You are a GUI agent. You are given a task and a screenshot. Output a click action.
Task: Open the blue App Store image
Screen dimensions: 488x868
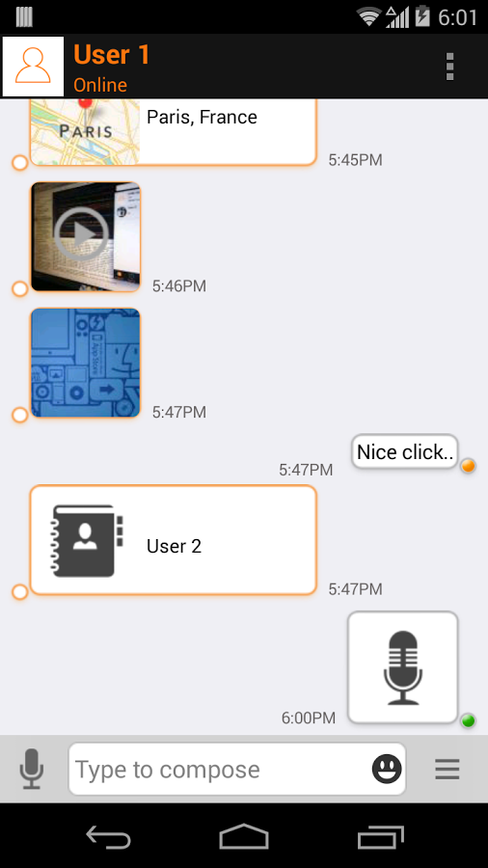tap(85, 363)
